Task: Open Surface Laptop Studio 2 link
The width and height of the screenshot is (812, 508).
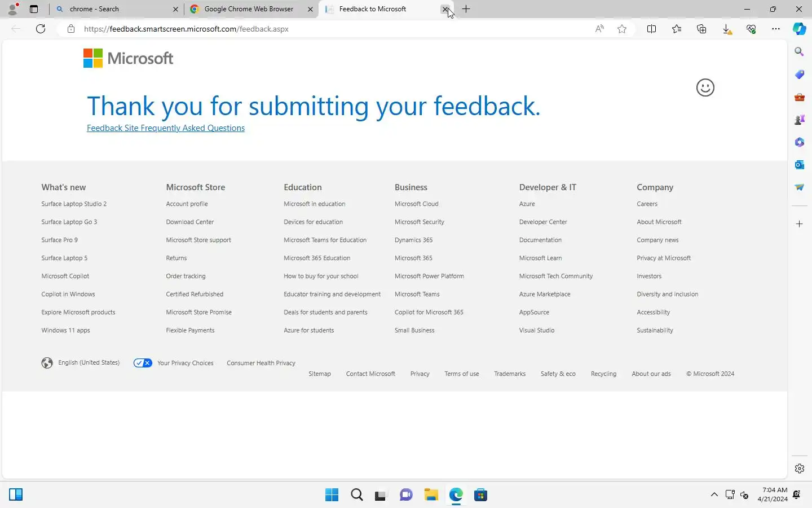Action: [74, 204]
